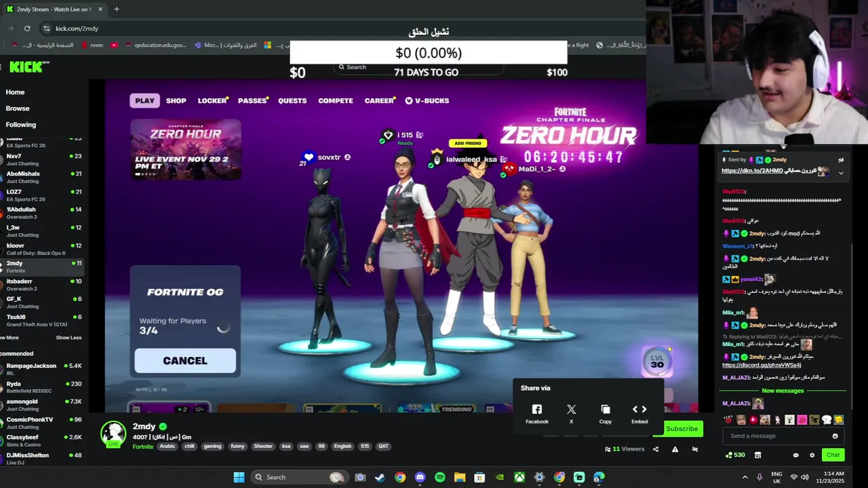Open File Explorer from taskbar
Image resolution: width=868 pixels, height=488 pixels.
460,477
